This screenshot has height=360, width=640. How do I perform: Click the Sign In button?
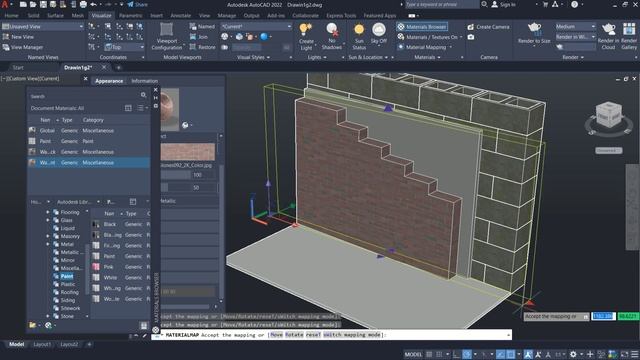click(504, 4)
